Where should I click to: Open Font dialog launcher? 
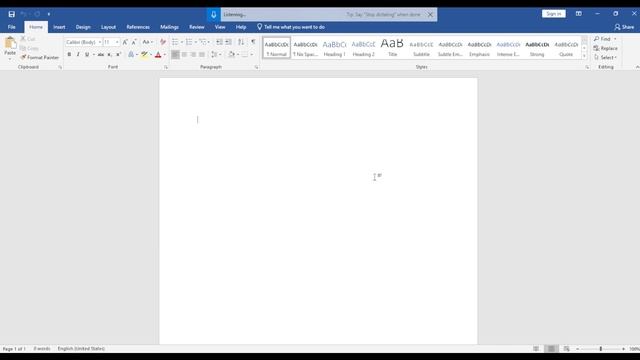[x=166, y=67]
